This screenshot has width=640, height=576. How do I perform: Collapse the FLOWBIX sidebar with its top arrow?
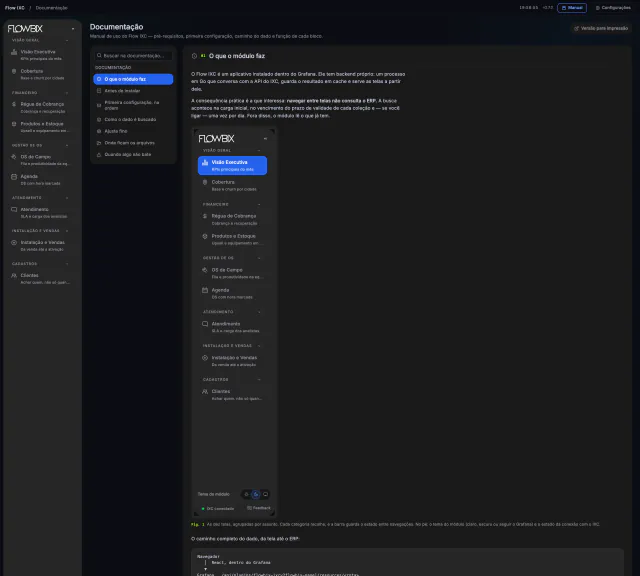coord(73,29)
